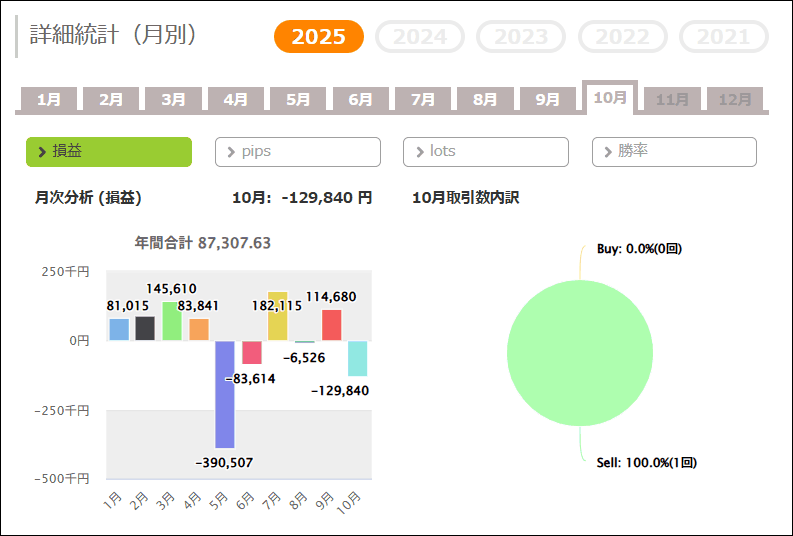
Task: Select the 2021 year button
Action: click(x=723, y=37)
